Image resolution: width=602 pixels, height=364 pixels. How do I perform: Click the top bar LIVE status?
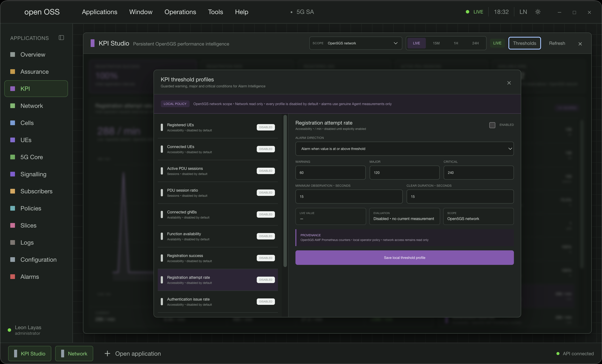474,12
